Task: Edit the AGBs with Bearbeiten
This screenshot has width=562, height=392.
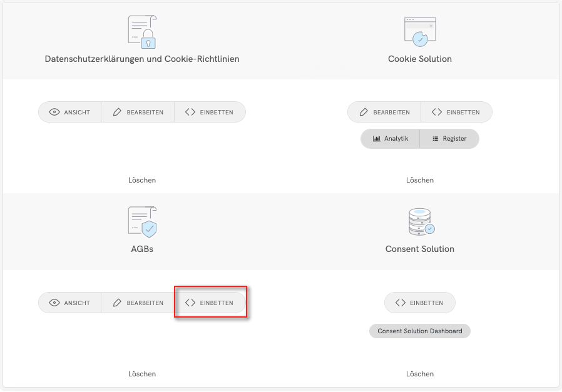Action: [x=138, y=303]
